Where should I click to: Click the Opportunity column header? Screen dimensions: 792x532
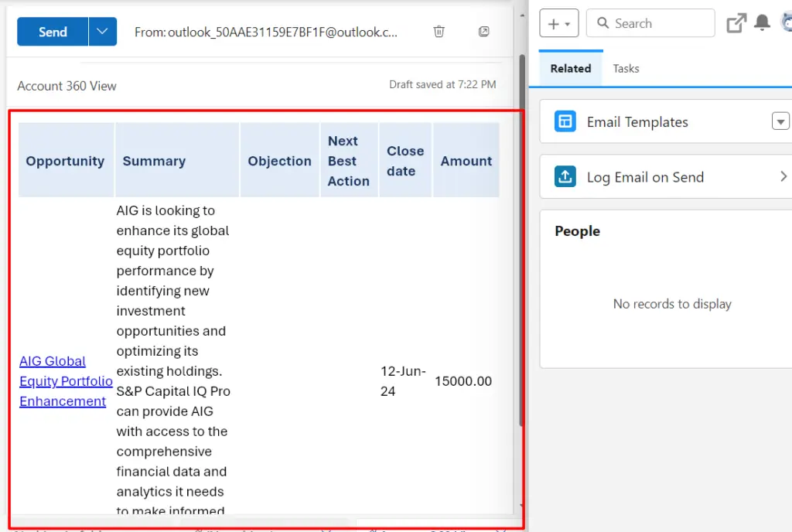pos(65,161)
